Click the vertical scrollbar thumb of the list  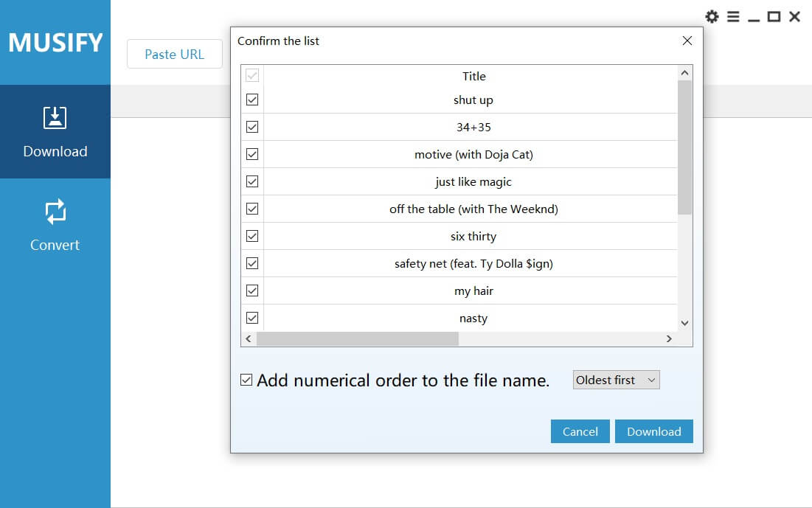[684, 147]
